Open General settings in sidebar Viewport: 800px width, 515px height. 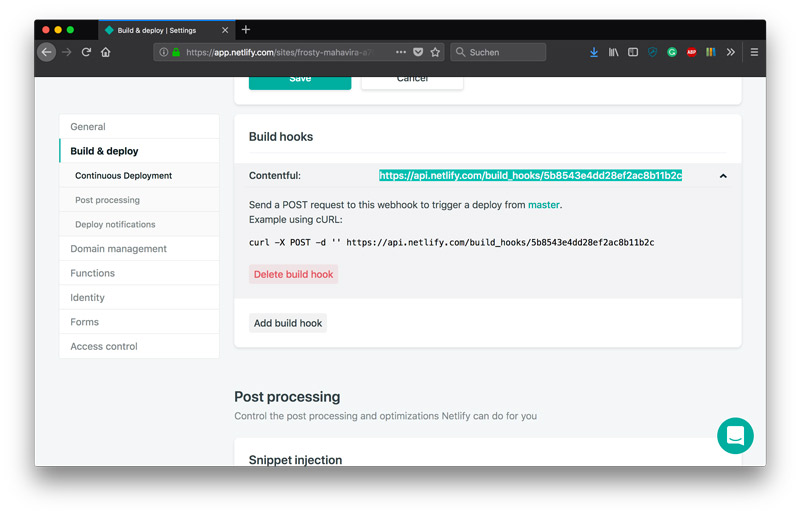point(139,127)
